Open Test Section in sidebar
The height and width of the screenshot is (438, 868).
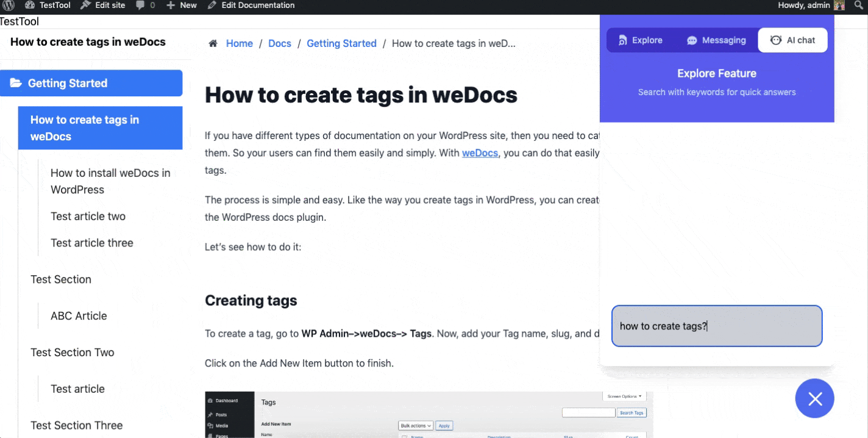tap(61, 279)
